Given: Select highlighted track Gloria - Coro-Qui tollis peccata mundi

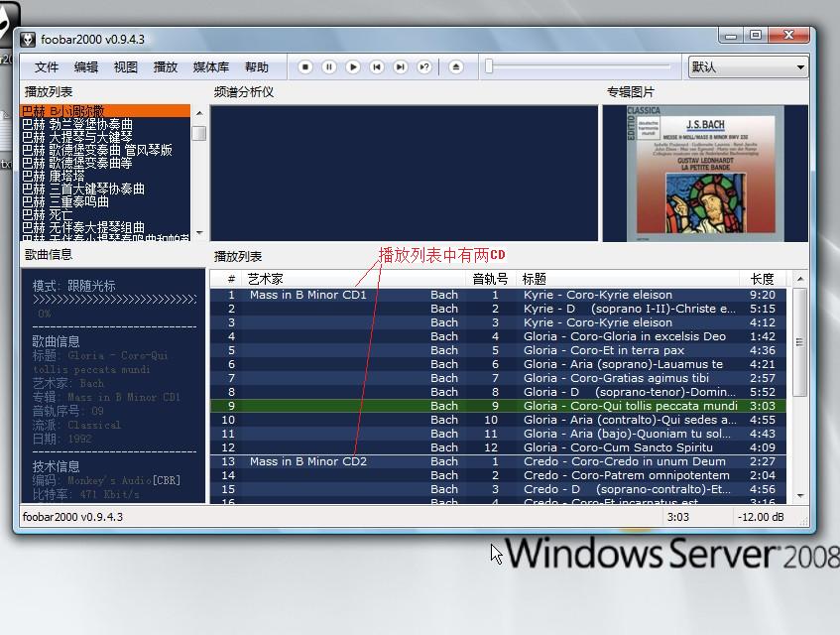Looking at the screenshot, I should tap(498, 406).
